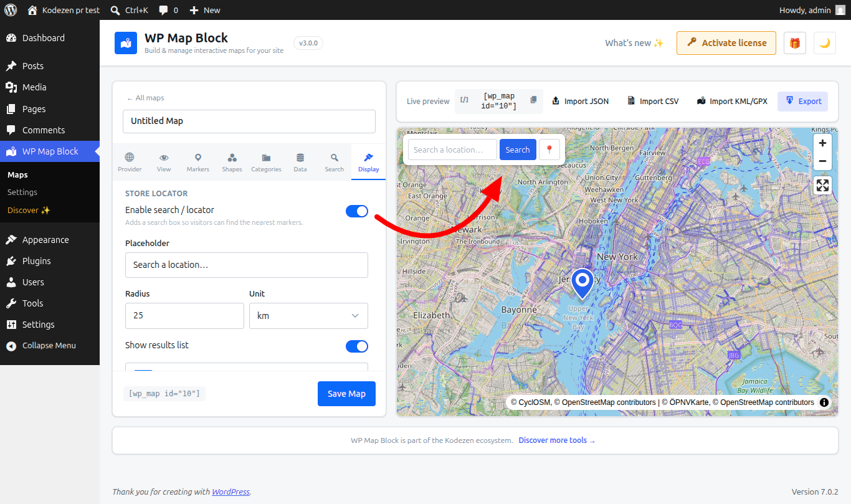This screenshot has width=851, height=504.
Task: Click the Export button
Action: click(x=803, y=101)
